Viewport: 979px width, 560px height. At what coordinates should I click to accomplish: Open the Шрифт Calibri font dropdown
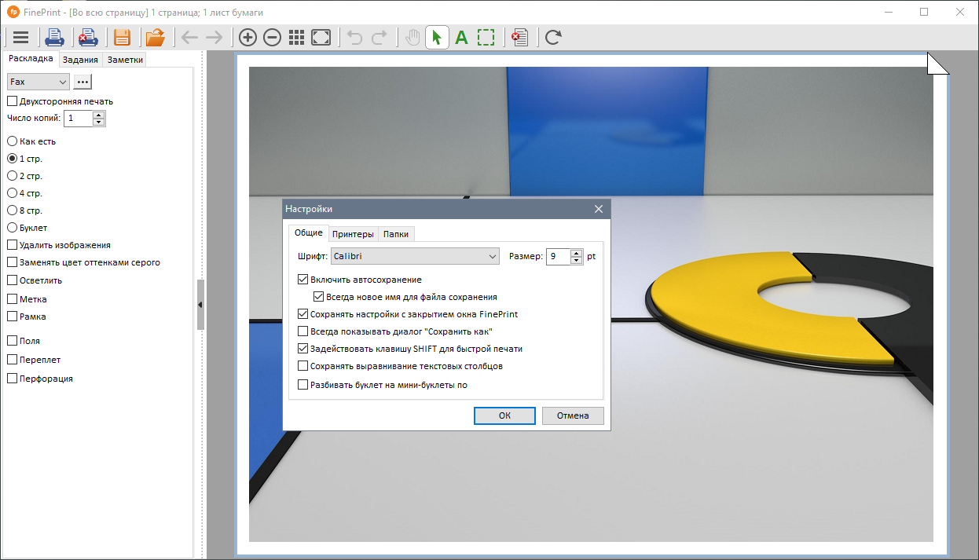(x=415, y=256)
